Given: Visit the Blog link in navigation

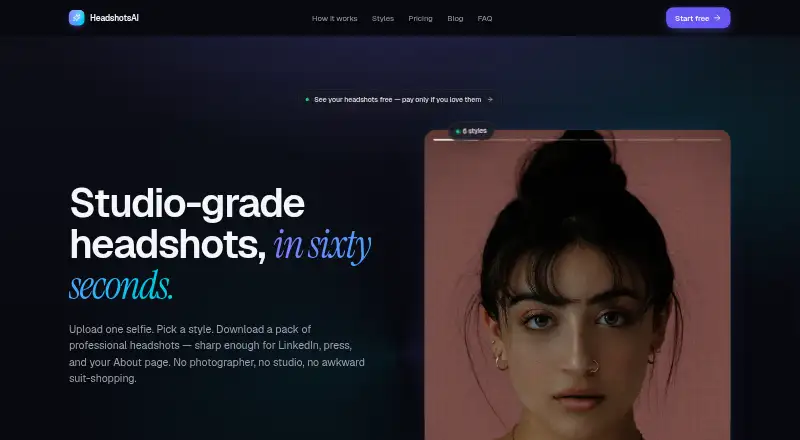Looking at the screenshot, I should point(455,18).
